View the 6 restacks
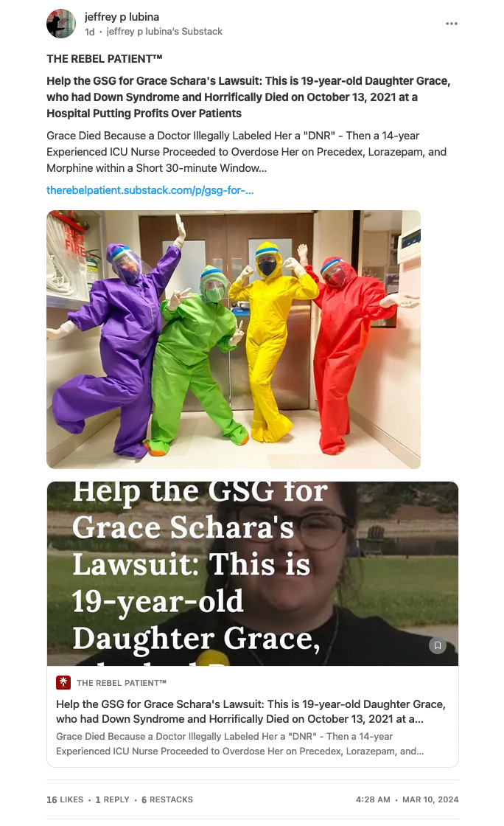The height and width of the screenshot is (826, 504). pos(167,799)
